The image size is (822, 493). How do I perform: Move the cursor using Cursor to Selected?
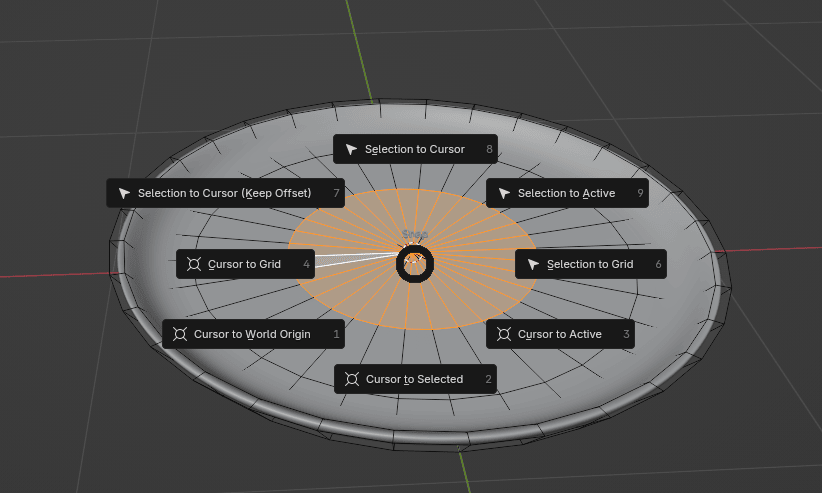pos(414,379)
